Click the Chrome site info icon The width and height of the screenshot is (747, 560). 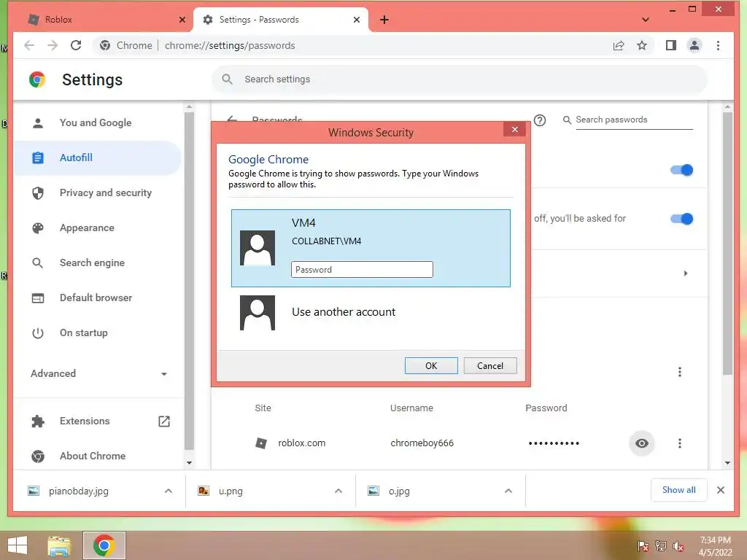click(x=105, y=45)
